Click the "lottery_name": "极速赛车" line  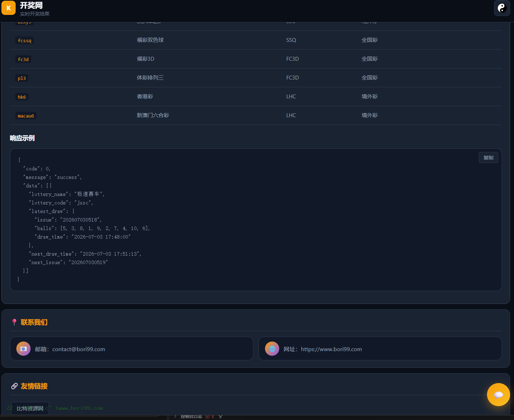click(x=66, y=194)
